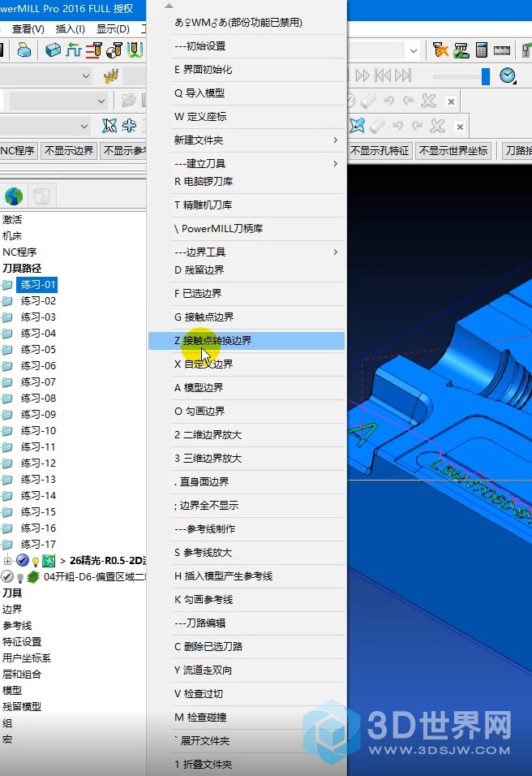Image resolution: width=532 pixels, height=776 pixels.
Task: Open rapid move heights icon
Action: [x=74, y=50]
